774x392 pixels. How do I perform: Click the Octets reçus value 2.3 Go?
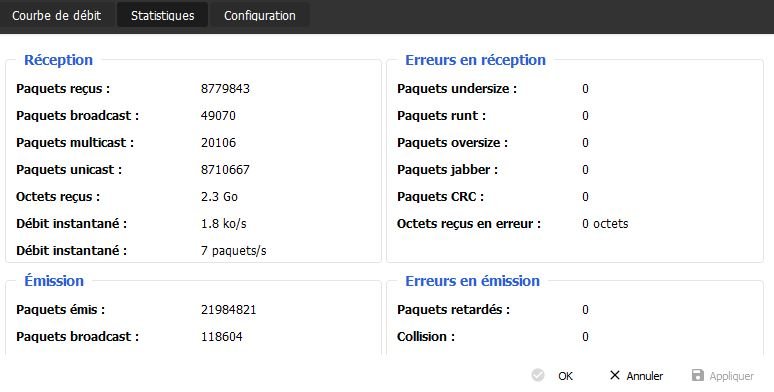(219, 196)
